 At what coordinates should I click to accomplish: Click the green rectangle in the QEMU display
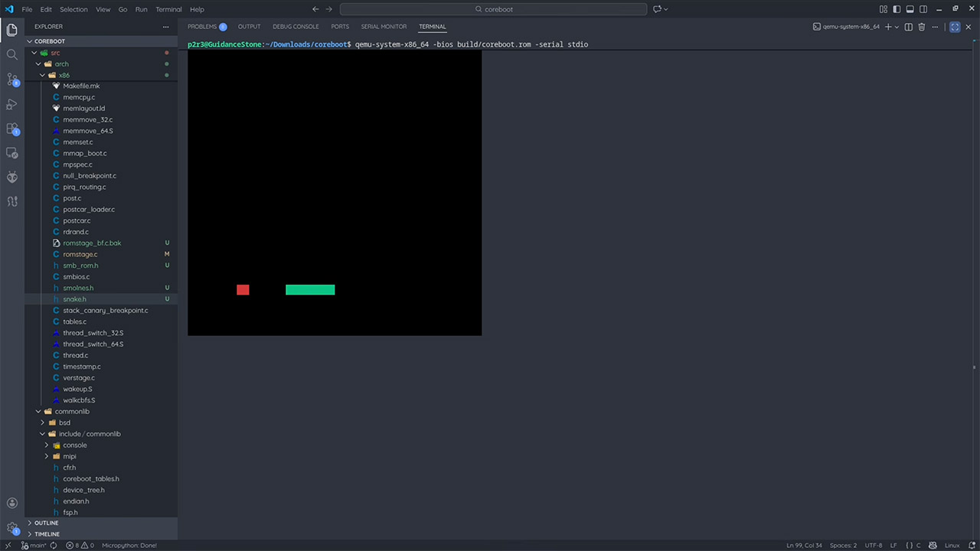point(309,289)
